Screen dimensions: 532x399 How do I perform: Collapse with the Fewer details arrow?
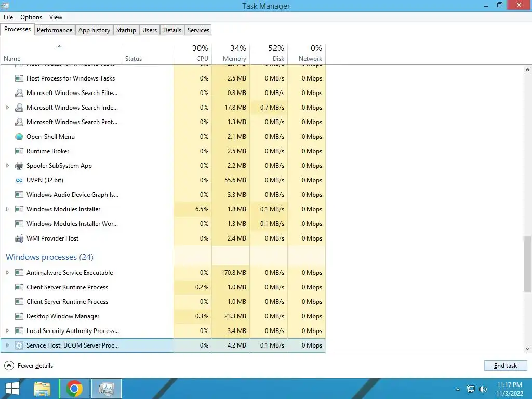point(9,365)
